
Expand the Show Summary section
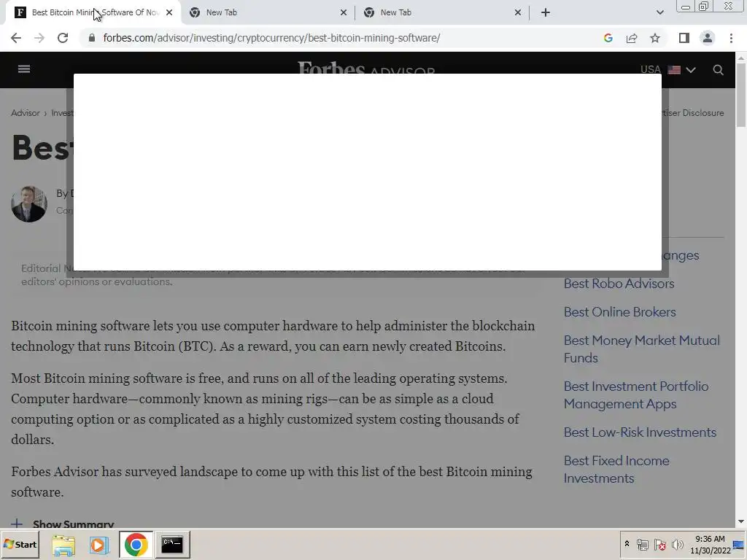63,524
